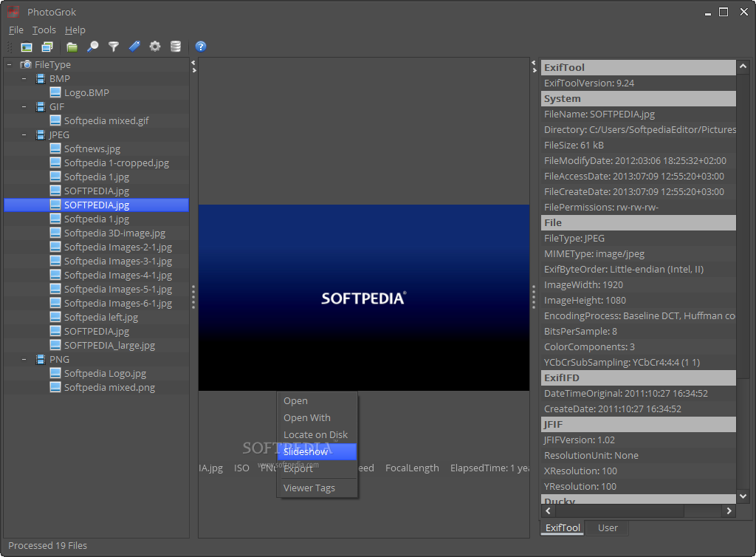Choose Open in the context menu

point(317,400)
